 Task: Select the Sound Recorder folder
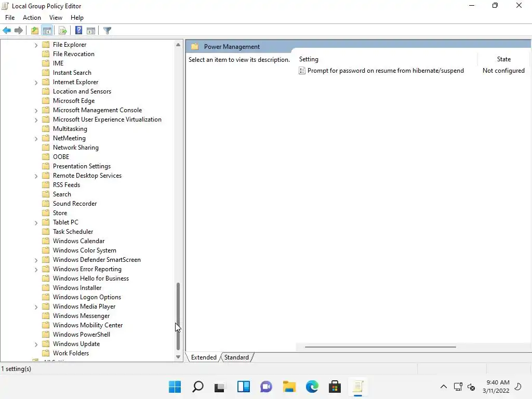click(x=75, y=204)
